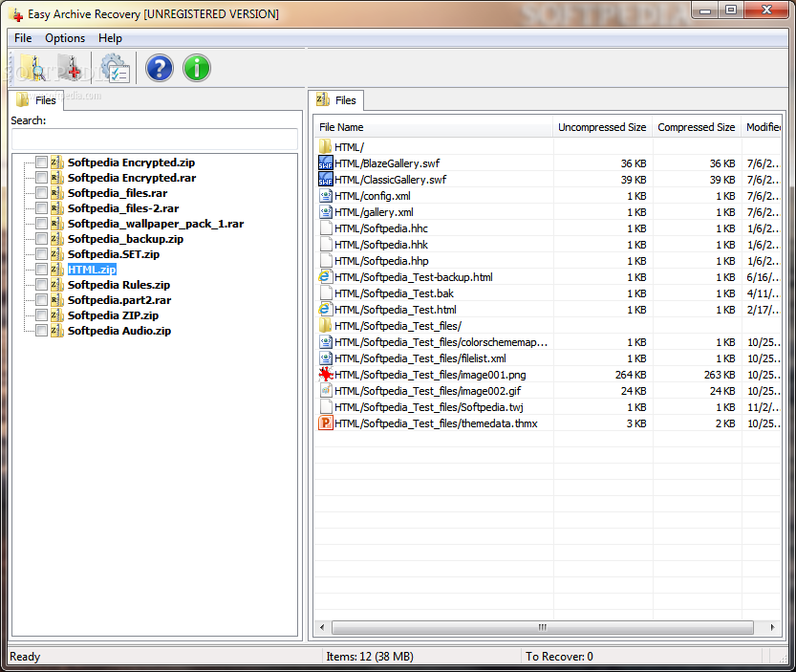Click the colorschememap file icon

point(326,342)
